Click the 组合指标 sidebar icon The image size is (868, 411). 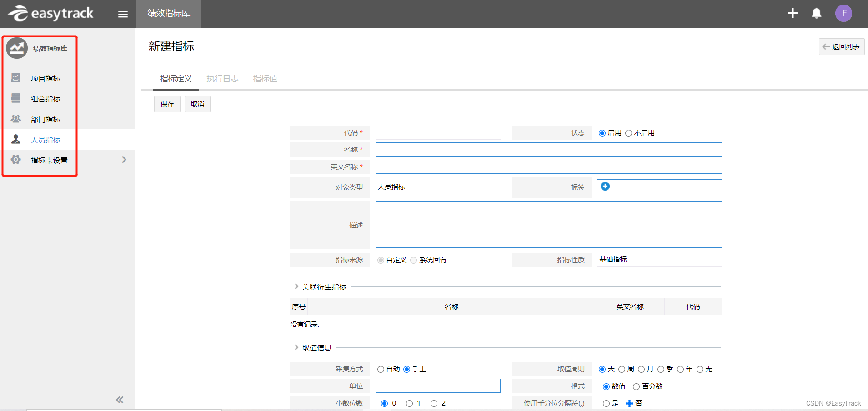tap(16, 98)
